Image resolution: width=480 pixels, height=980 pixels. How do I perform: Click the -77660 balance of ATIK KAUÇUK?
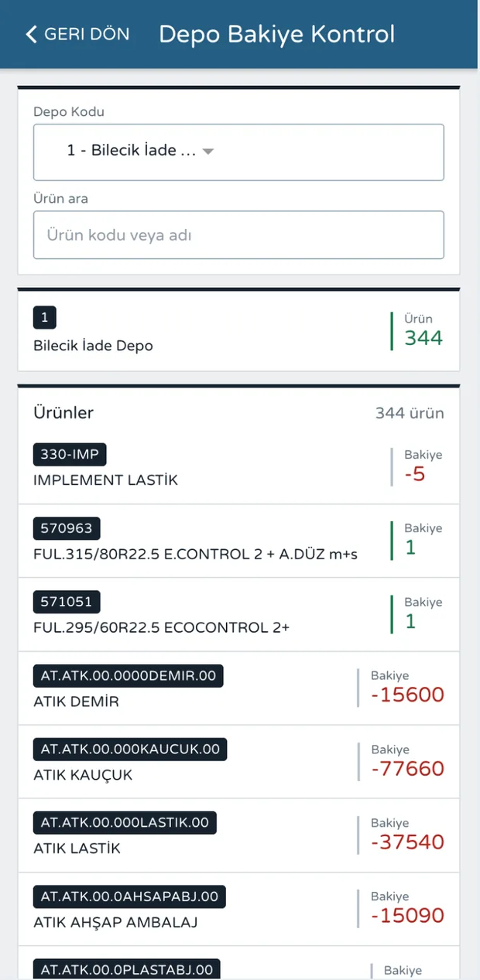(x=408, y=769)
